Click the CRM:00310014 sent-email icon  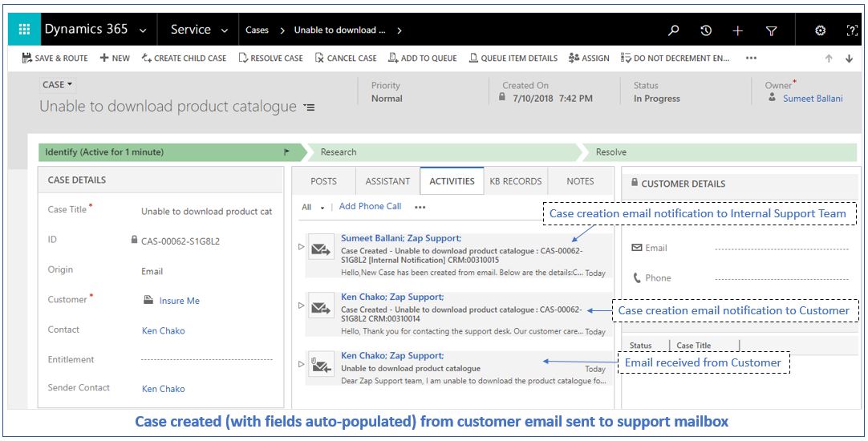tap(321, 307)
